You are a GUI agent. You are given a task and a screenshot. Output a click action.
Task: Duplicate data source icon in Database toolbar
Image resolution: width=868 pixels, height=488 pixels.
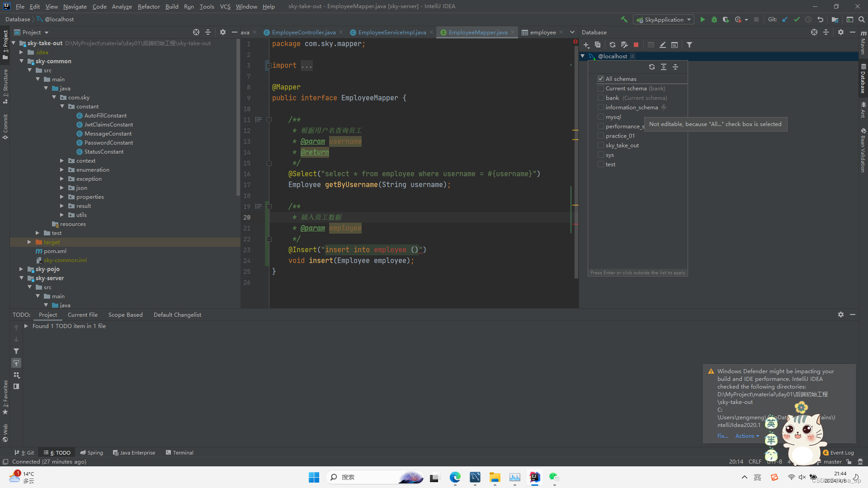[x=598, y=45]
